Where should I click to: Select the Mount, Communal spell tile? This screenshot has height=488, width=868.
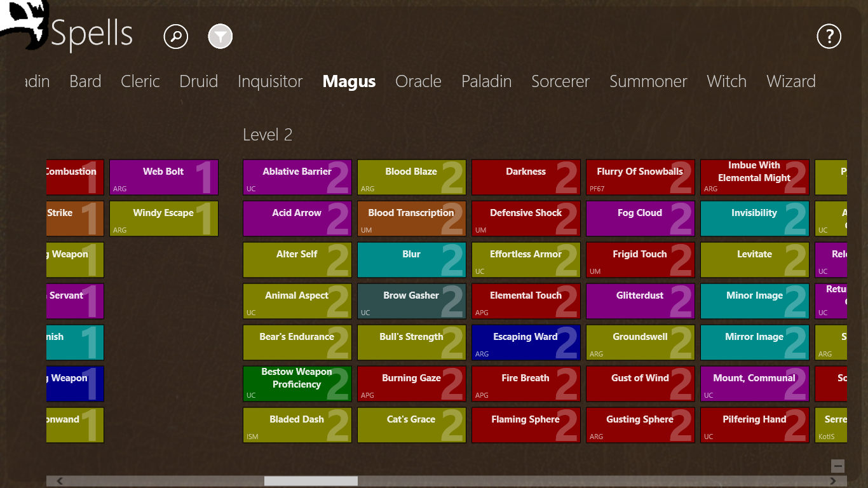point(755,384)
